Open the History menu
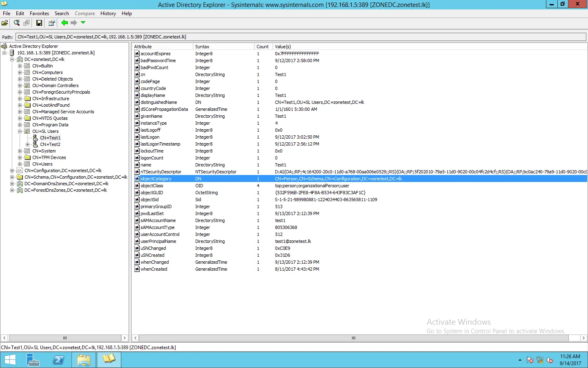588x368 pixels. pos(108,13)
